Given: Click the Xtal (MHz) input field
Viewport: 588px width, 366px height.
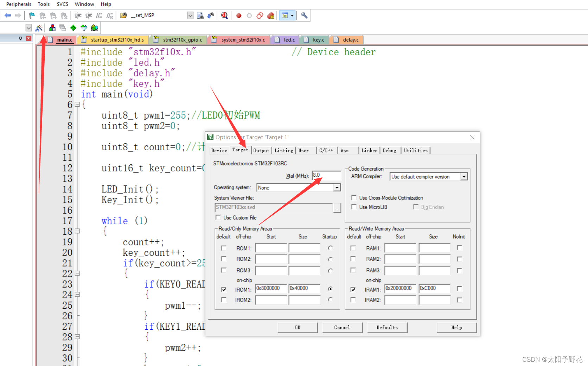Looking at the screenshot, I should (326, 175).
